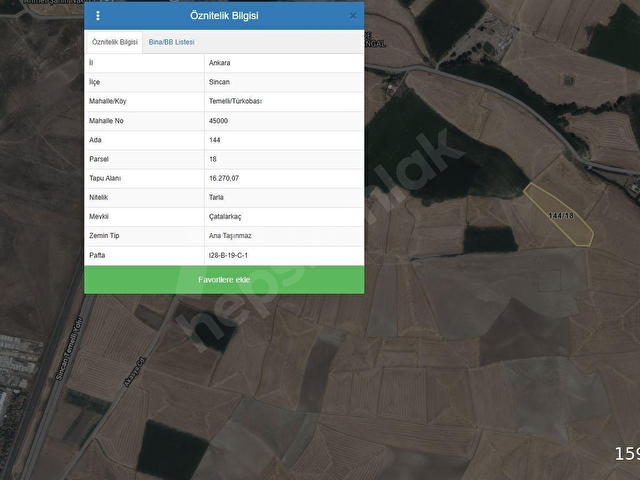The image size is (640, 480).
Task: Select the Sincan value cell
Action: (284, 82)
